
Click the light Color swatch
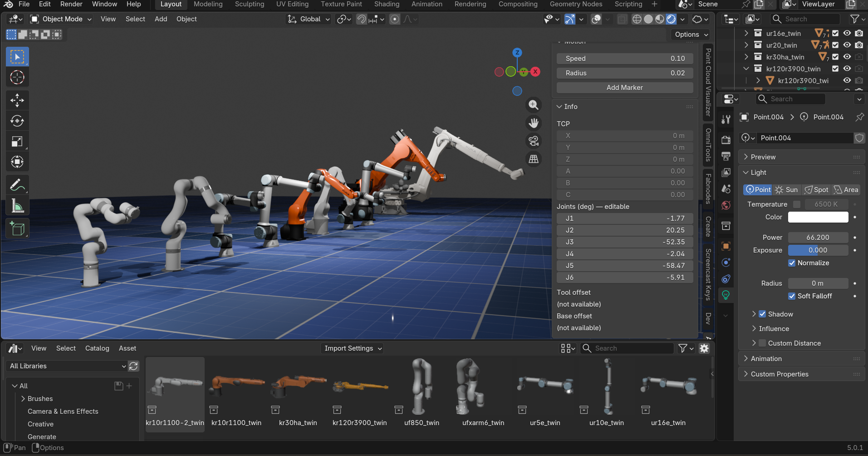tap(818, 217)
